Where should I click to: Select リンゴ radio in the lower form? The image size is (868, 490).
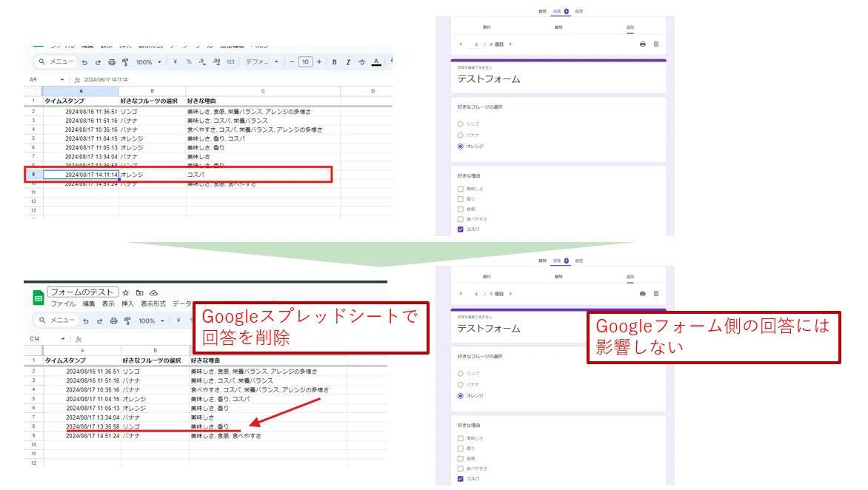460,373
